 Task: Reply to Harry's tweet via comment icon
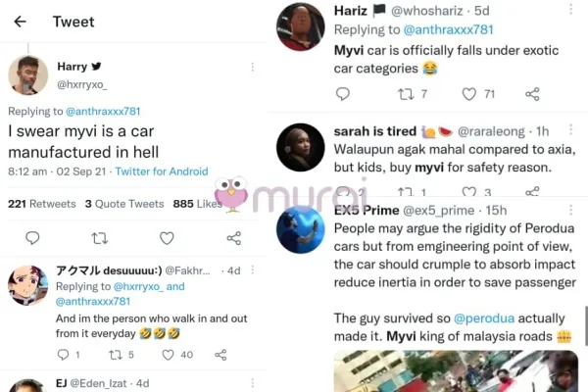32,238
